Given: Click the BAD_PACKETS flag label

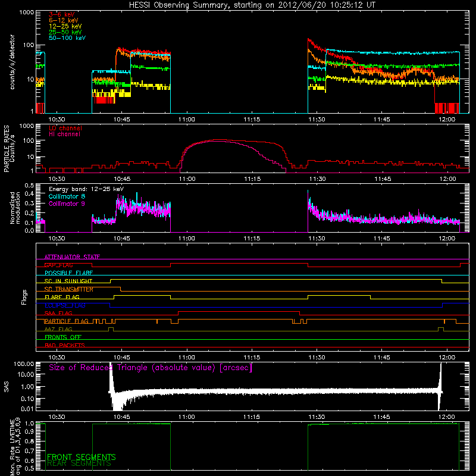Looking at the screenshot, I should [x=65, y=346].
